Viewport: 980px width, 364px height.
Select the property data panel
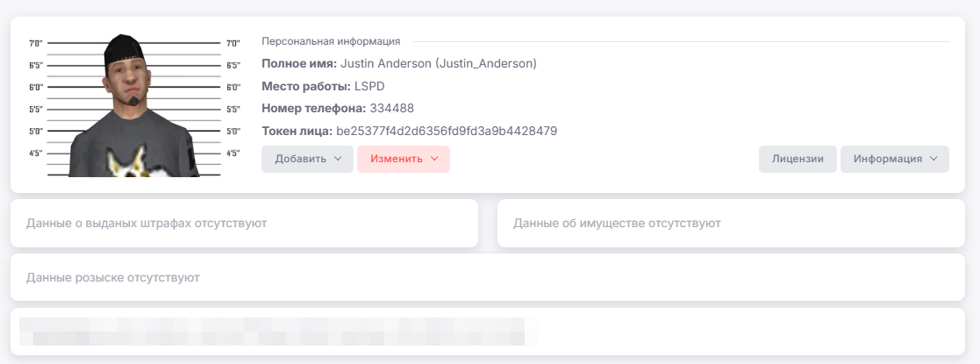click(731, 223)
